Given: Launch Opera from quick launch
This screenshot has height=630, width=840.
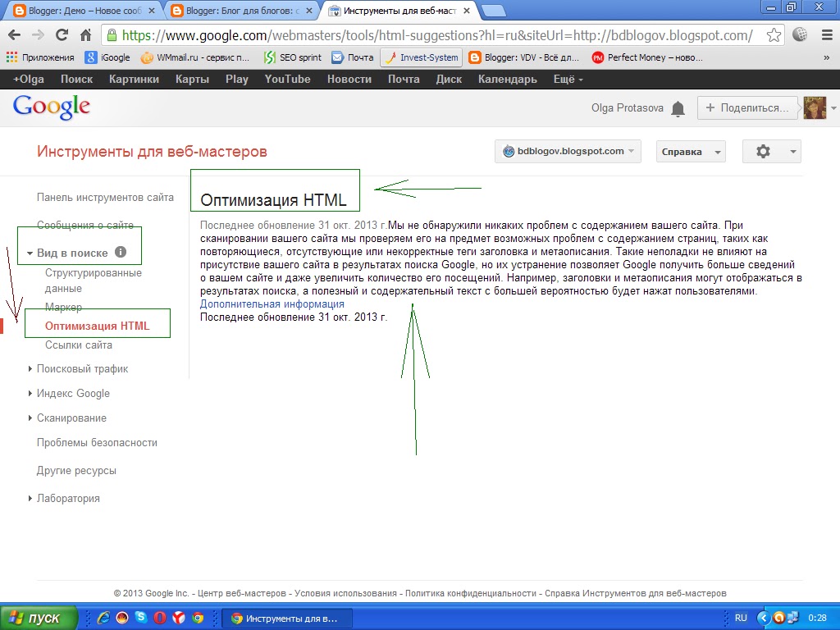Looking at the screenshot, I should point(160,619).
